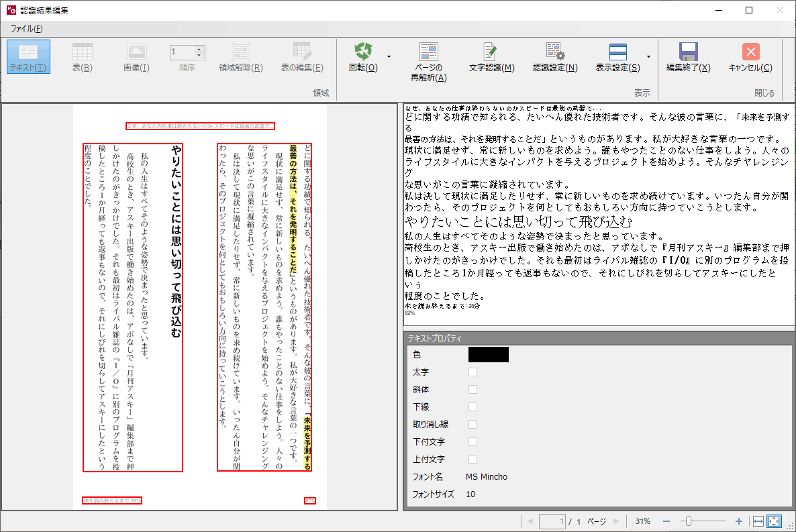Start 文字認識(M) character recognition

click(491, 57)
